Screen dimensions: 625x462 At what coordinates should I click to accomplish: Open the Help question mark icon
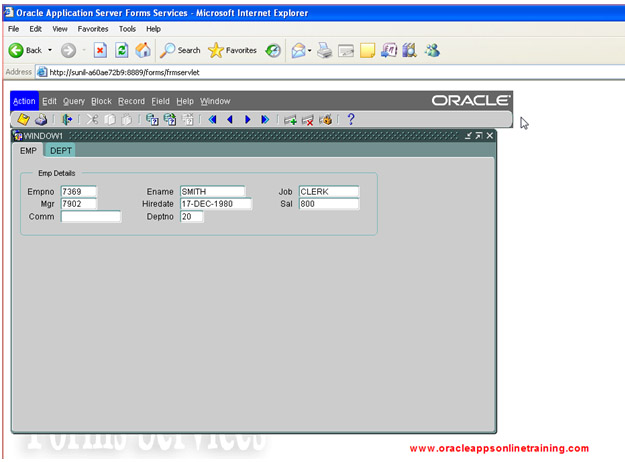pos(351,119)
